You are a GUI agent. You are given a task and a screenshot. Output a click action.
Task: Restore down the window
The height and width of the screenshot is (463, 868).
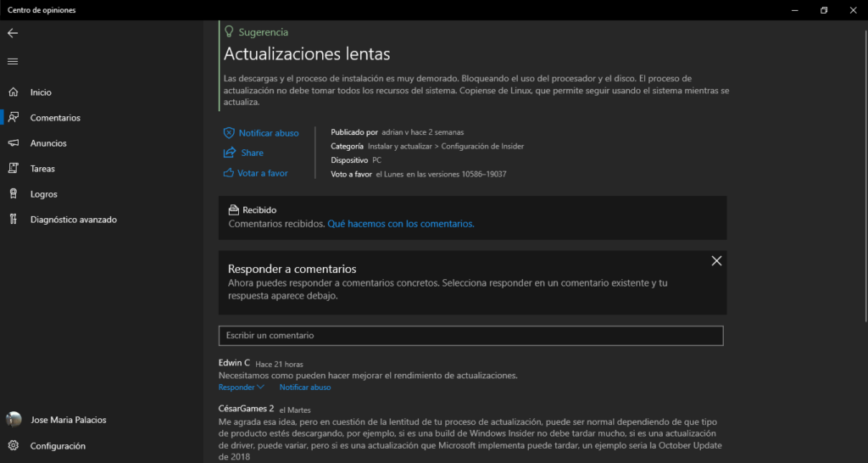point(823,10)
